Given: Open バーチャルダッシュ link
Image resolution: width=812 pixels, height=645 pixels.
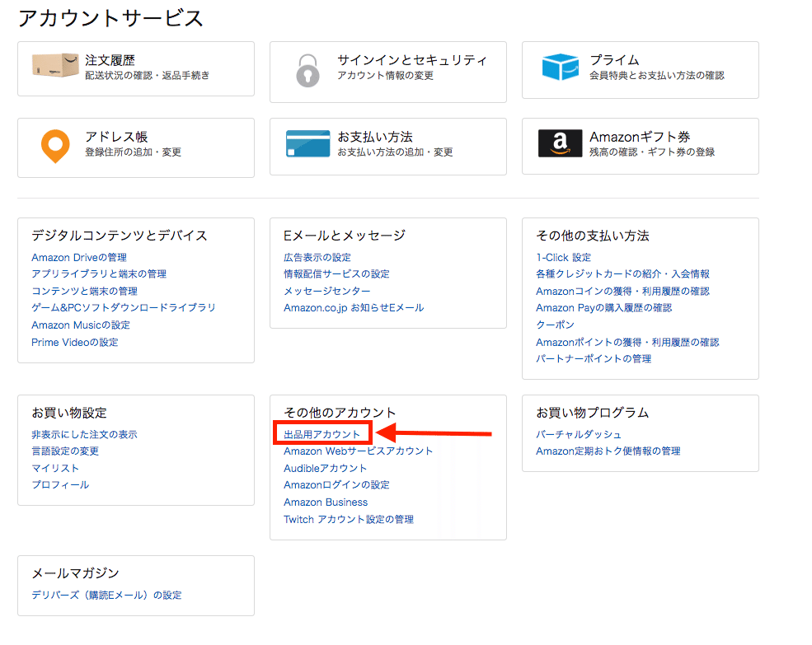Looking at the screenshot, I should [x=579, y=434].
